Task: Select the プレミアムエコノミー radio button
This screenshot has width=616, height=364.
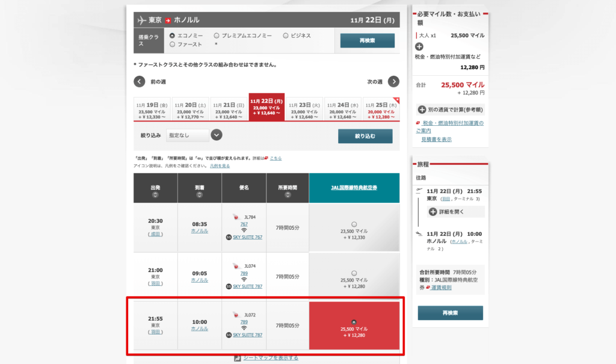Action: click(217, 35)
